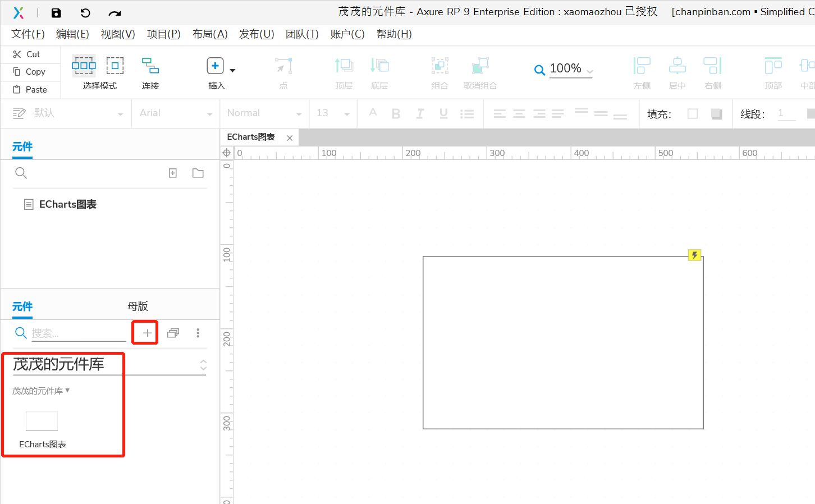Open the 发布(U) menu

tap(257, 34)
